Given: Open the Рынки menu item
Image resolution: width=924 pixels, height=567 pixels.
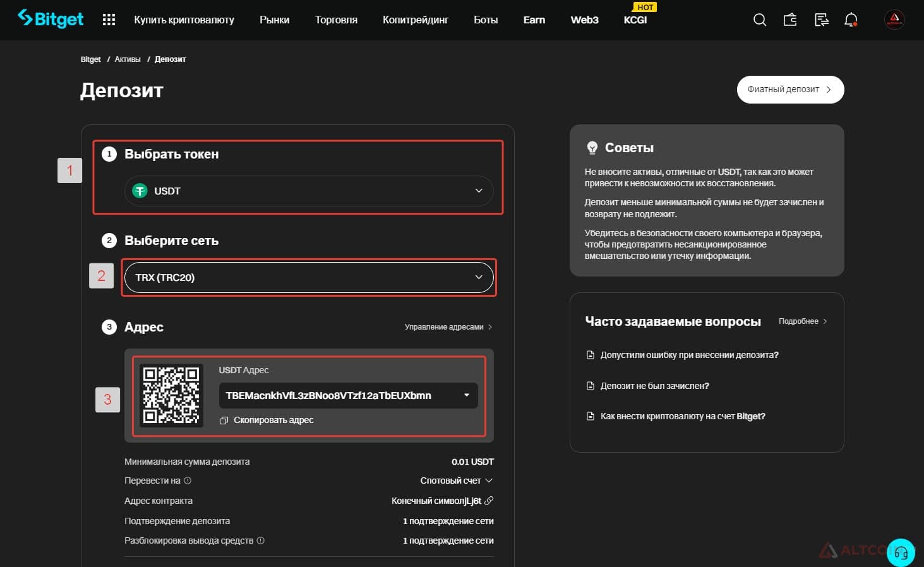Looking at the screenshot, I should pyautogui.click(x=275, y=20).
